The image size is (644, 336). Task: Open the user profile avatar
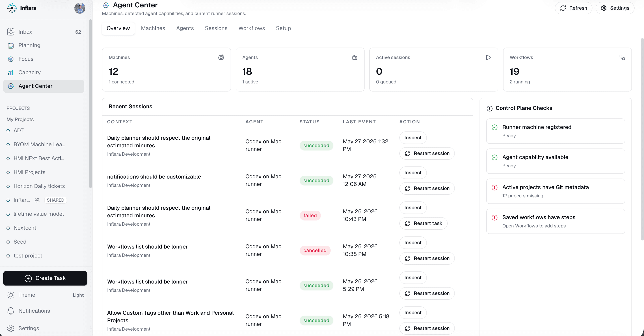(80, 8)
